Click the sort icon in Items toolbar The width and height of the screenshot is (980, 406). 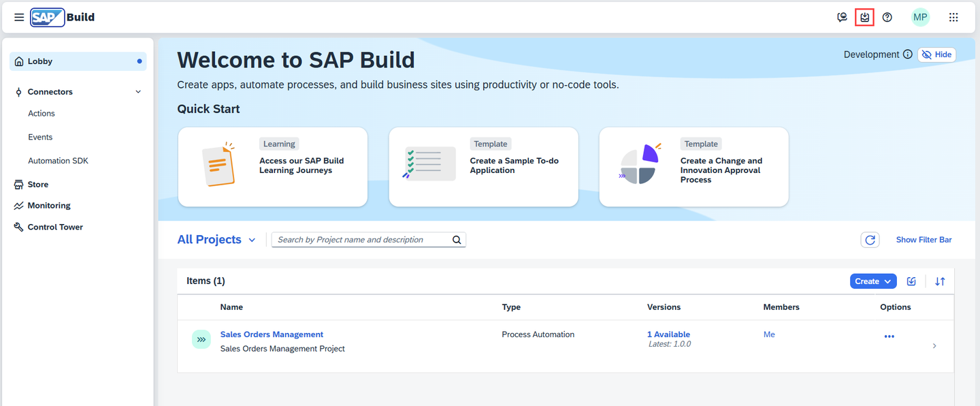(x=940, y=281)
